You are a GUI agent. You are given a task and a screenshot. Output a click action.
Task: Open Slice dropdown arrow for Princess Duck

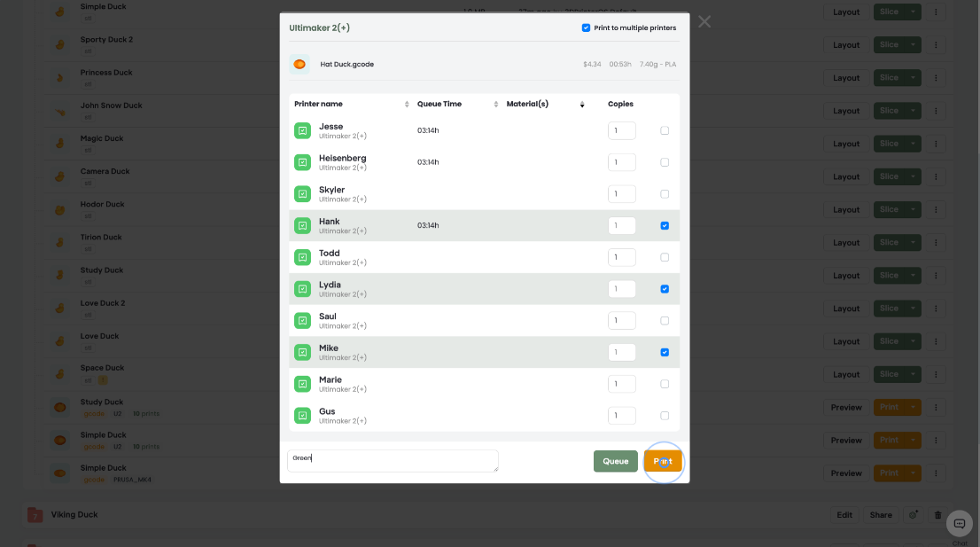(x=913, y=78)
